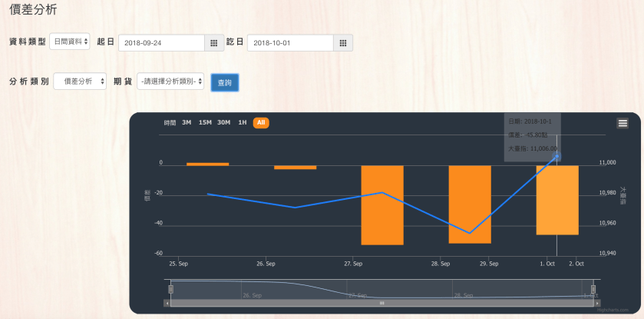Click the navigator right handle
The image size is (644, 319).
[x=593, y=289]
